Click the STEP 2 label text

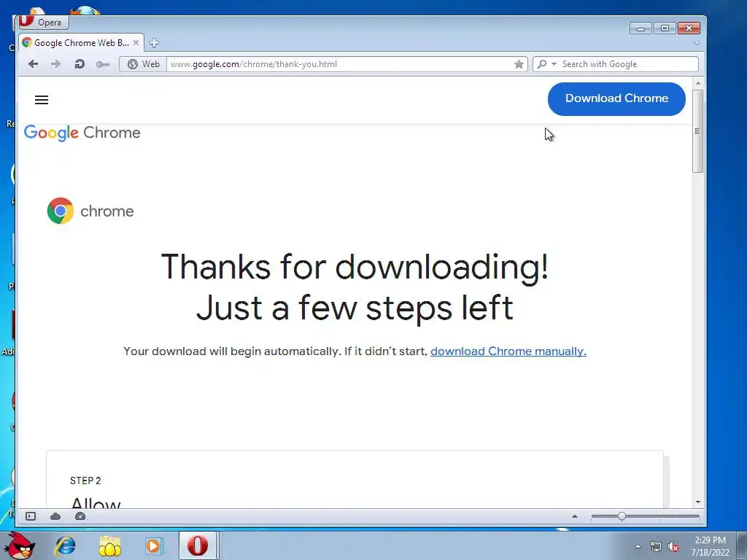tap(85, 481)
